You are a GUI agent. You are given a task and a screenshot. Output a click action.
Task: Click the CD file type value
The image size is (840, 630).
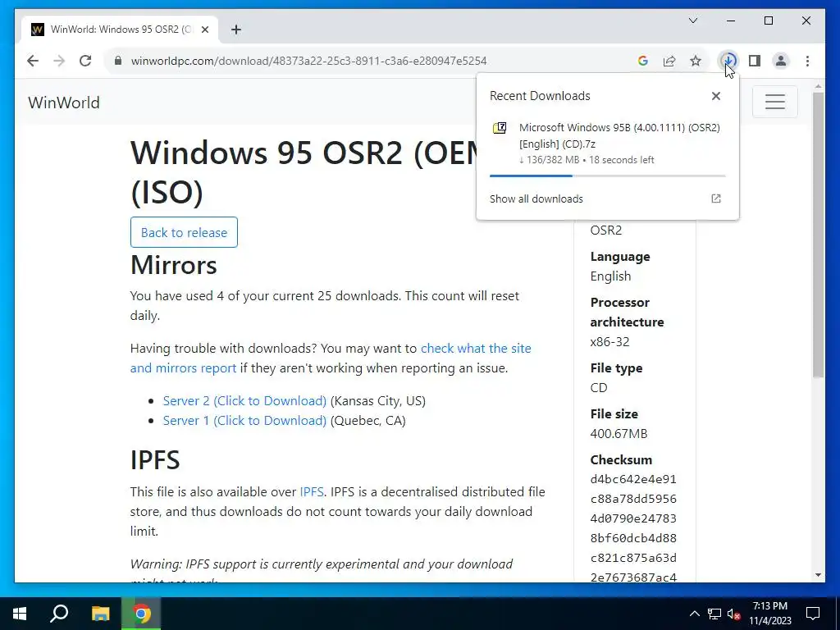pyautogui.click(x=599, y=387)
